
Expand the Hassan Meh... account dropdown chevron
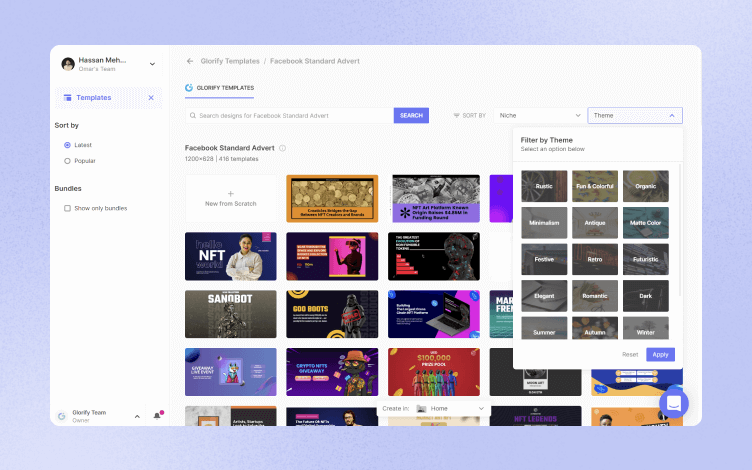tap(152, 64)
